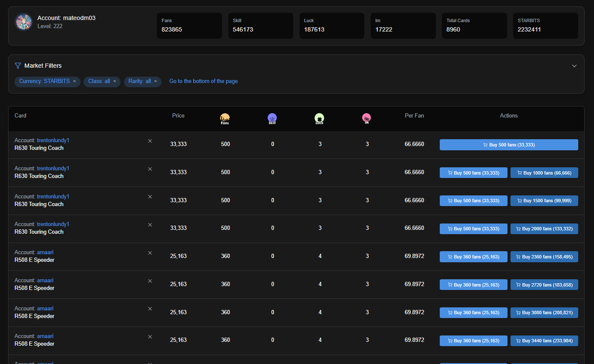Dismiss the card row with Buy 1500 fans button
This screenshot has height=364, width=594.
150,197
